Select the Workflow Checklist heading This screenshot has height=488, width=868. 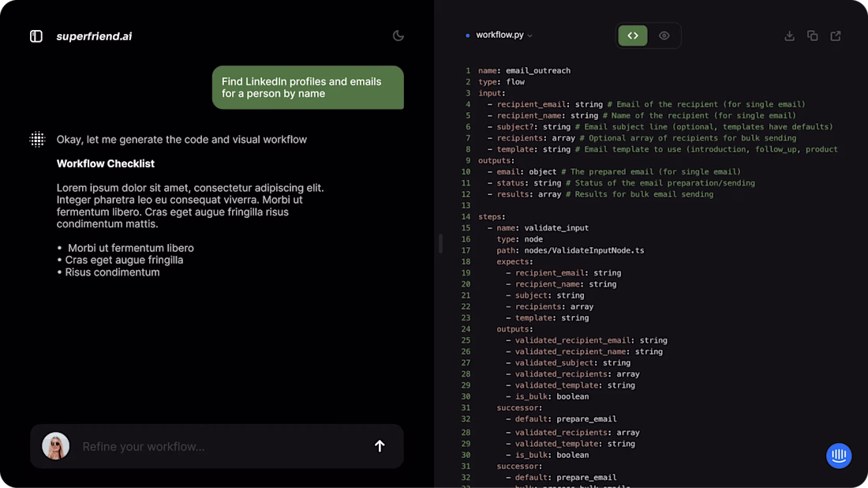pos(105,163)
